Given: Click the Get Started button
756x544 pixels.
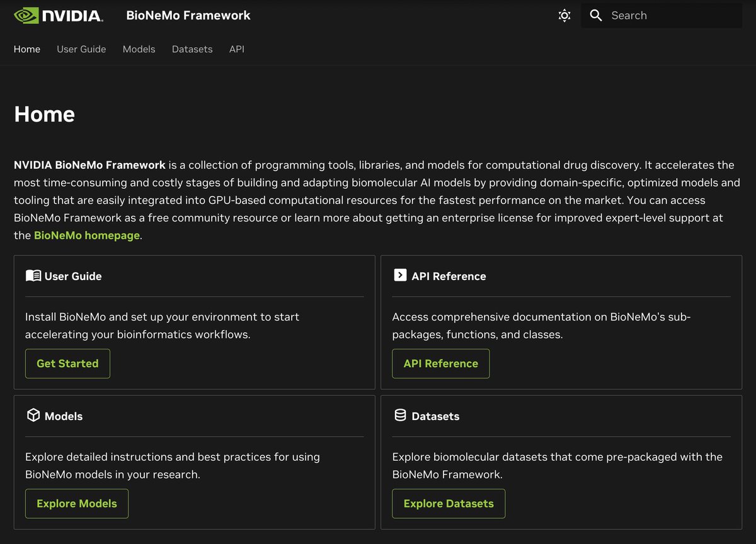Looking at the screenshot, I should [x=67, y=363].
